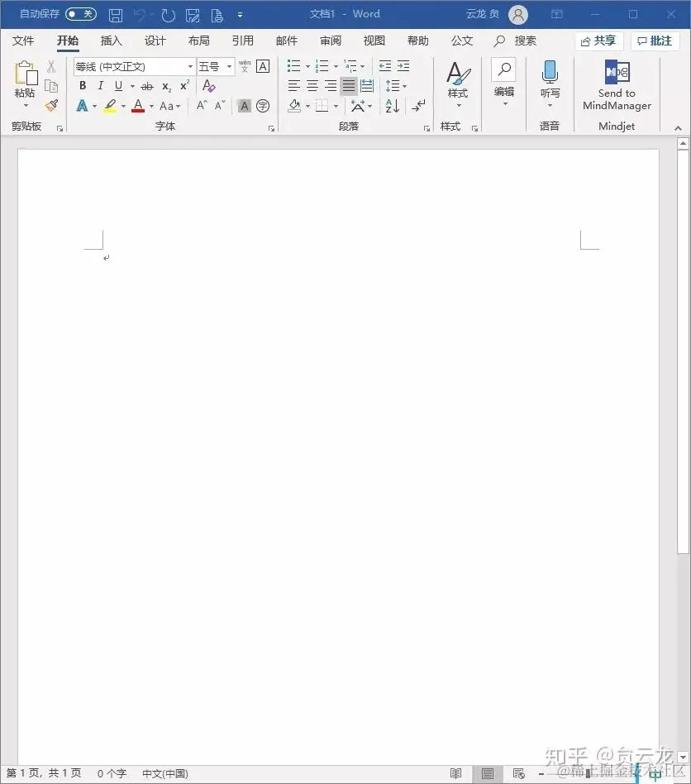
Task: Expand numbering list dropdown arrow
Action: tap(336, 66)
